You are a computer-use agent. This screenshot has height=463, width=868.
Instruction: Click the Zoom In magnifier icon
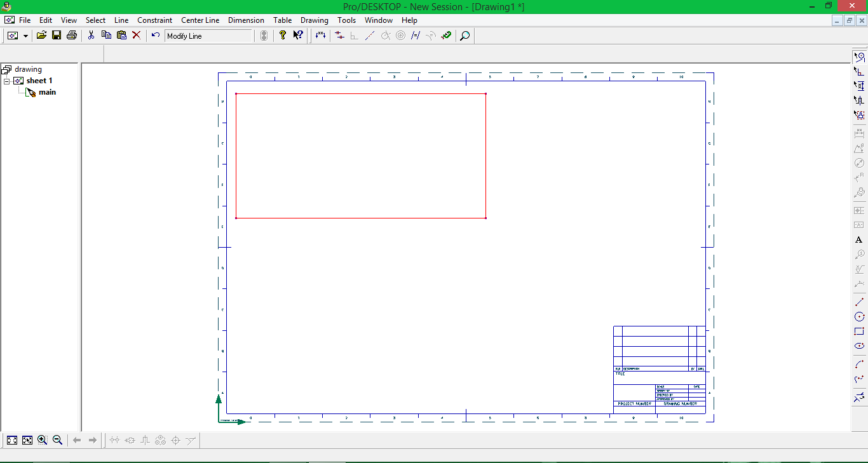coord(42,440)
